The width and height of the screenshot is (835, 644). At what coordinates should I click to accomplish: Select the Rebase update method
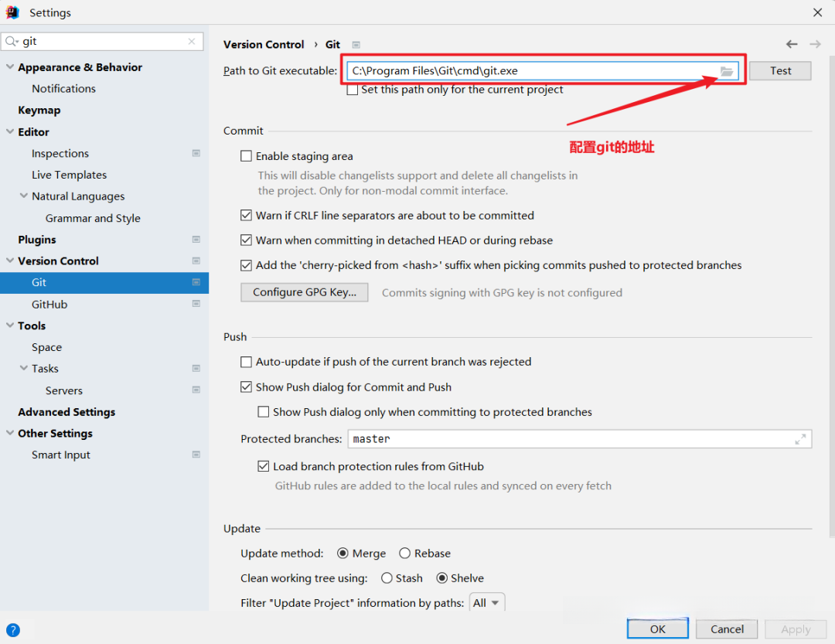tap(405, 554)
